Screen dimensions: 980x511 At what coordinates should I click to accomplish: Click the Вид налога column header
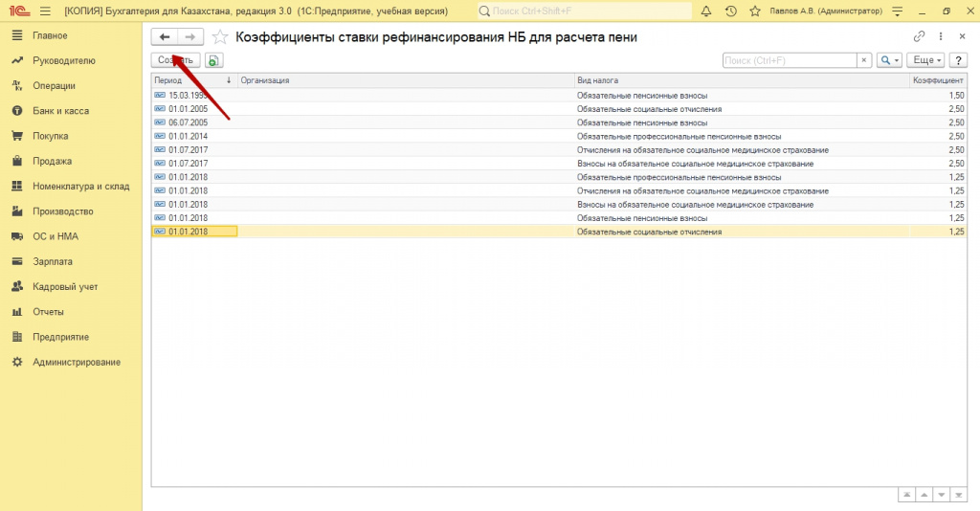(x=742, y=80)
